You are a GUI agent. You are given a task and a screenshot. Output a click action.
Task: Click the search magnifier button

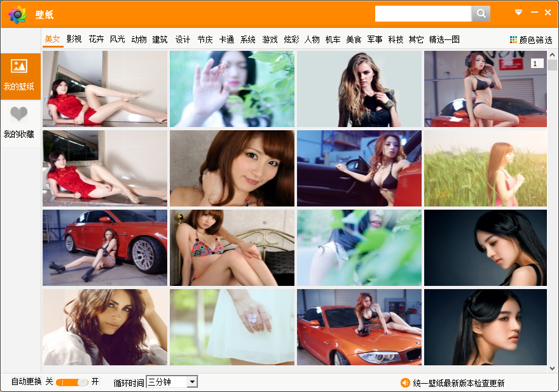coord(481,13)
